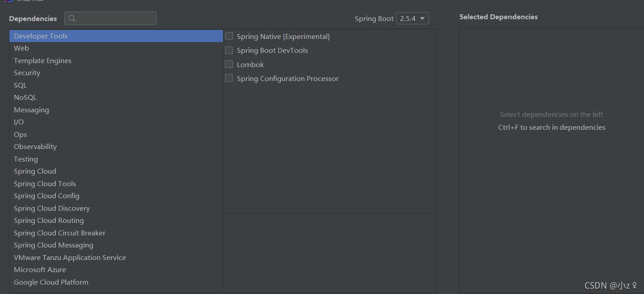The width and height of the screenshot is (644, 294).
Task: Choose Spring Cloud Discovery category
Action: point(116,209)
